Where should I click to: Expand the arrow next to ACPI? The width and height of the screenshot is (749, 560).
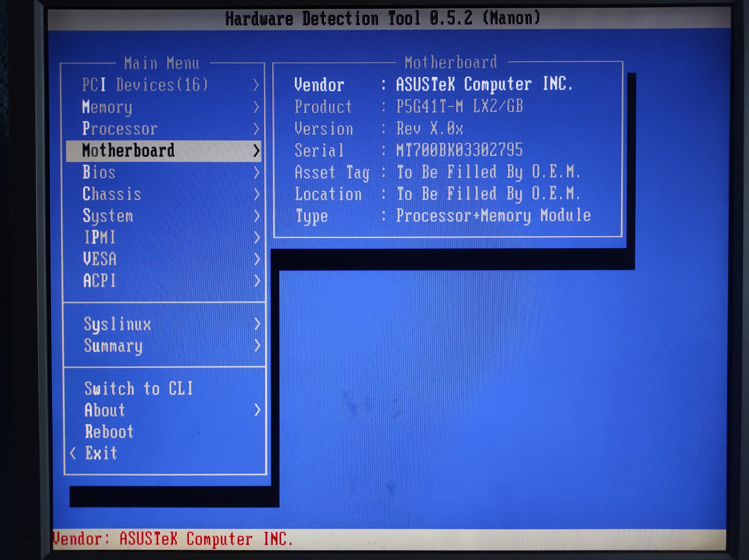256,281
